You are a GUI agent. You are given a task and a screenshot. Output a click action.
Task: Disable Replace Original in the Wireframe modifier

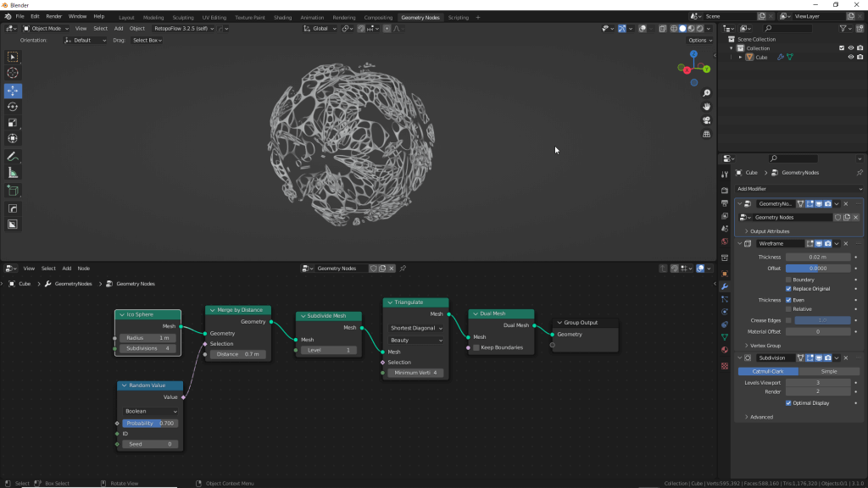(788, 289)
